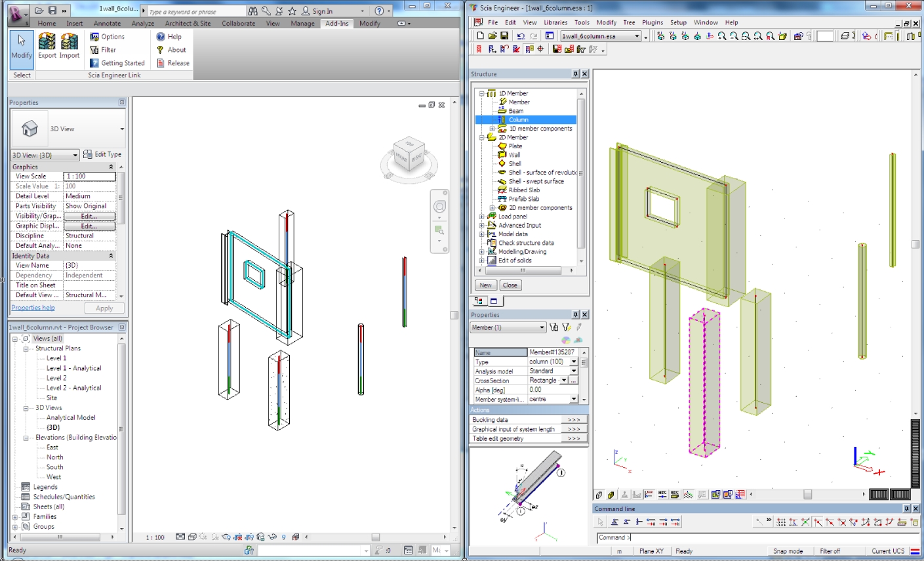
Task: Click the CrossSection ellipsis browse button
Action: pos(573,381)
